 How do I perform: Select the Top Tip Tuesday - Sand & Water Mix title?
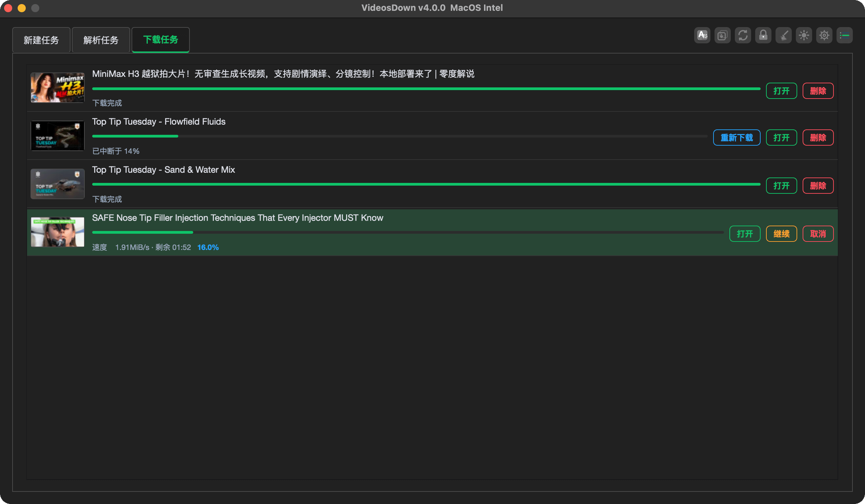coord(163,169)
